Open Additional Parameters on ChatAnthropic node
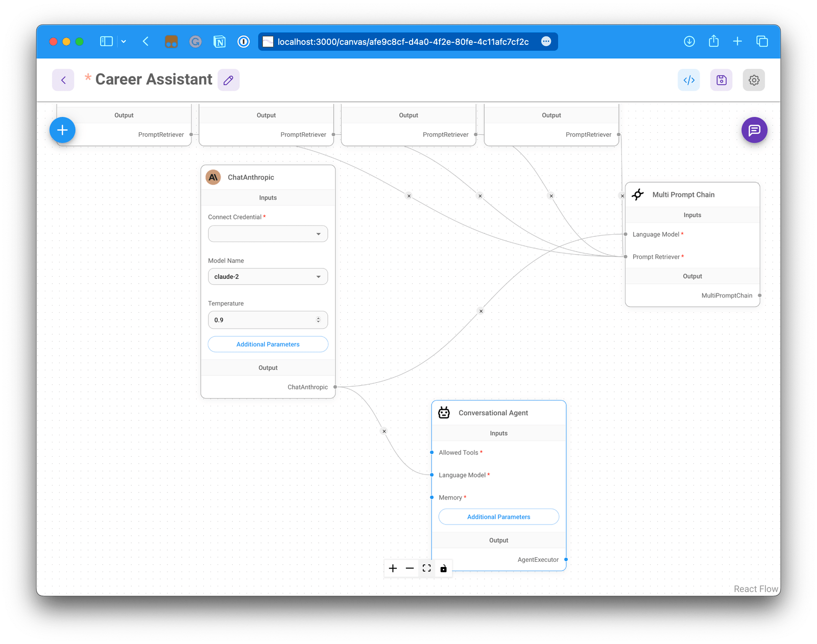The width and height of the screenshot is (817, 644). [x=268, y=344]
